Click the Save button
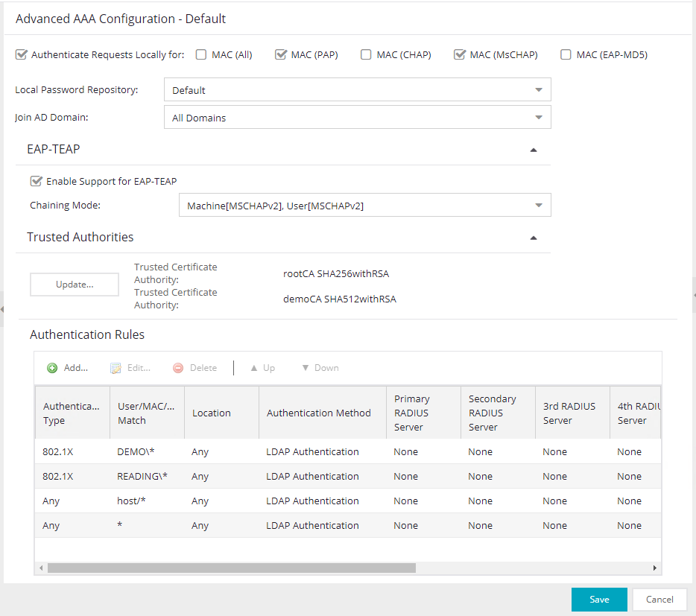 point(599,600)
